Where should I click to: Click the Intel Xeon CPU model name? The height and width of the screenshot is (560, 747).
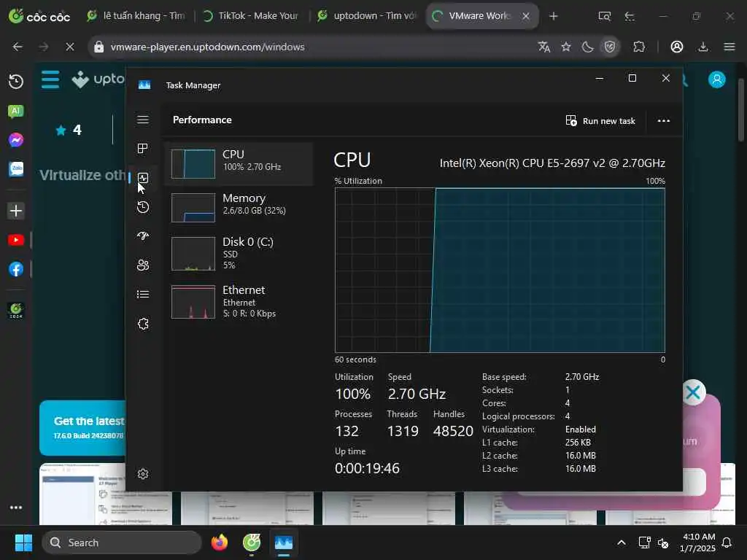[552, 163]
